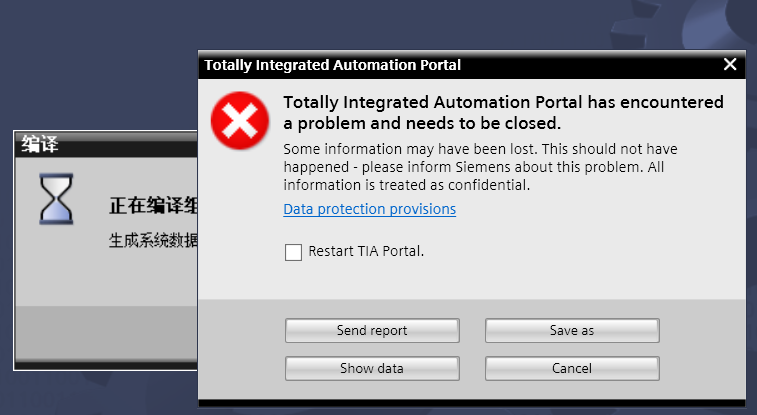Close the TIA Portal error dialog
Screen dimensions: 757x415
click(730, 65)
